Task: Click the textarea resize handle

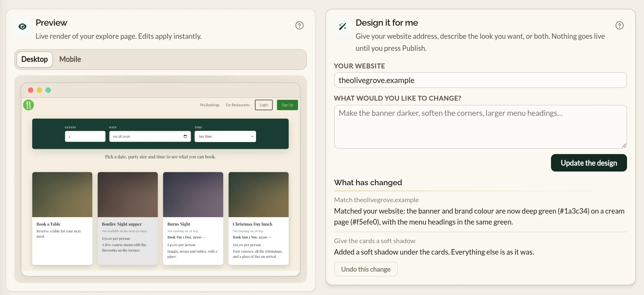Action: 624,146
